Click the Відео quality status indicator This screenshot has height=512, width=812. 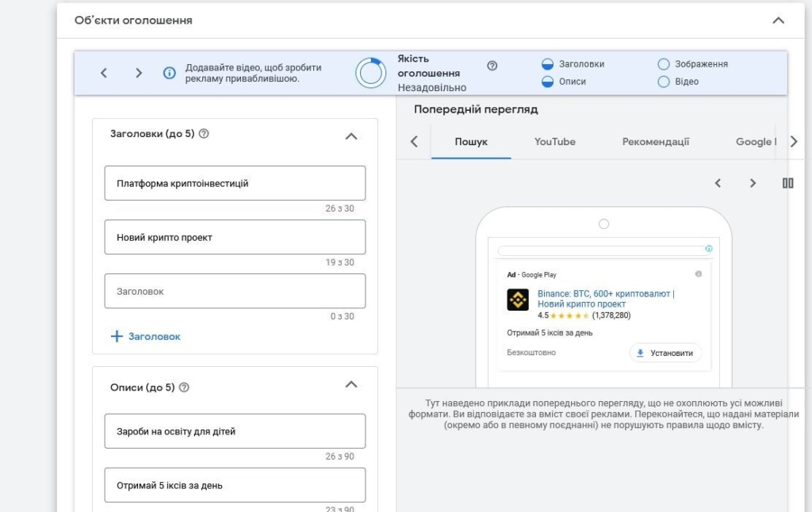(x=664, y=82)
